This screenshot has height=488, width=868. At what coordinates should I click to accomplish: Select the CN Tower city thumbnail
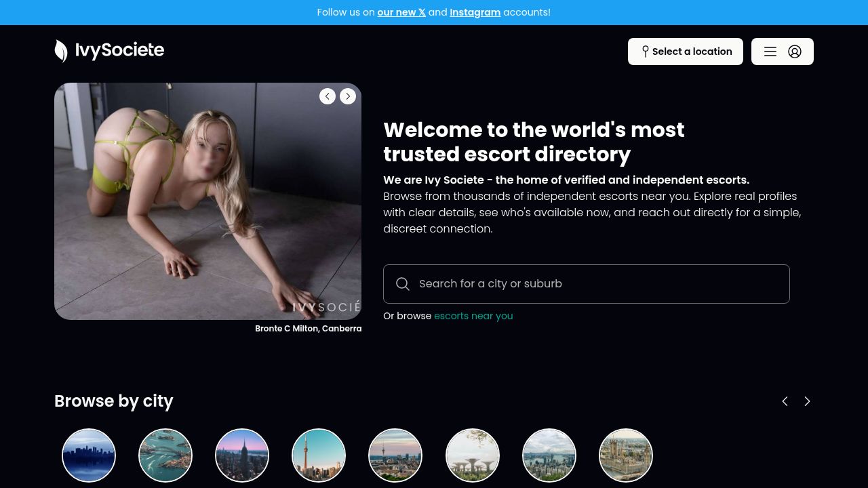tap(319, 455)
